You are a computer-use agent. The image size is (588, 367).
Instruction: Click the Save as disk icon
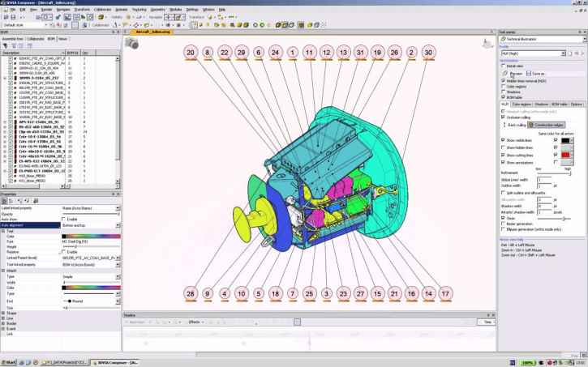529,71
